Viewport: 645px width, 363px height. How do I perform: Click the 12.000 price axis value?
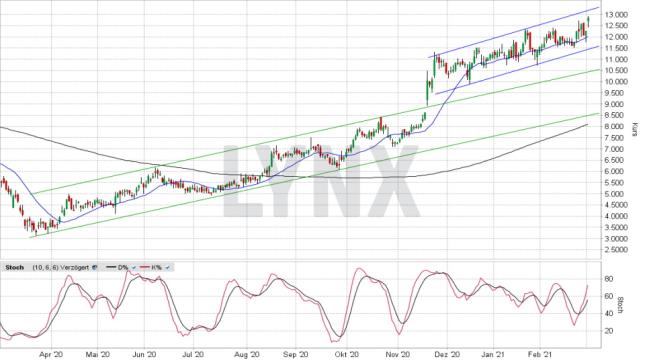616,37
